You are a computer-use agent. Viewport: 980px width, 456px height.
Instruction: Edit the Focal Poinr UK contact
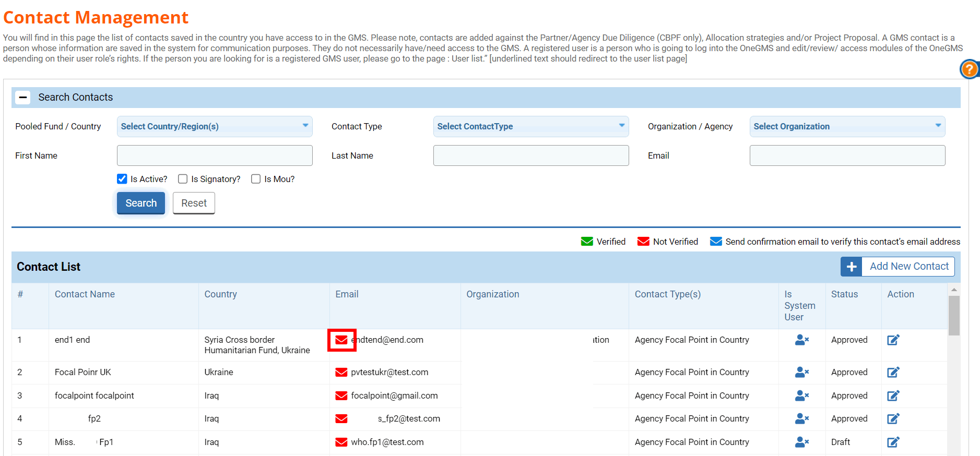pyautogui.click(x=893, y=372)
